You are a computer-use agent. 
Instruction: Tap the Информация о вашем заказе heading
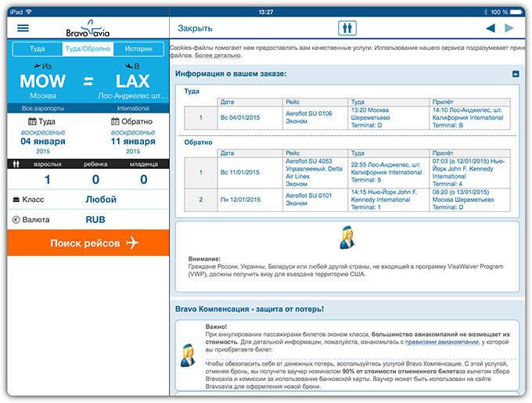pos(231,74)
